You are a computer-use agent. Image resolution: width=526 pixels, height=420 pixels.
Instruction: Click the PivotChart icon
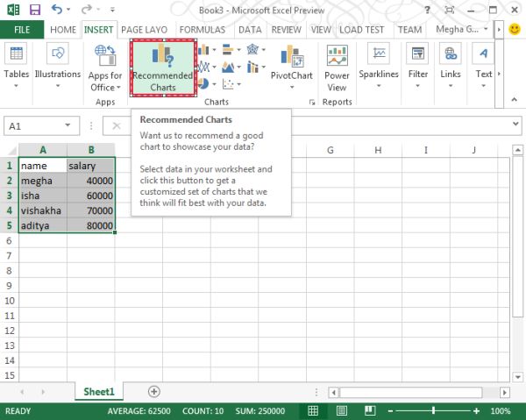[x=292, y=56]
